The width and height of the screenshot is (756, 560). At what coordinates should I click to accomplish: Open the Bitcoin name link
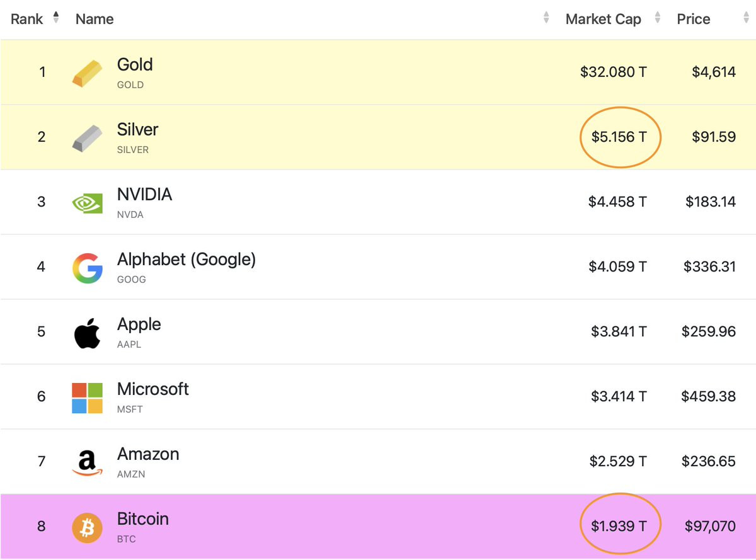click(x=143, y=519)
